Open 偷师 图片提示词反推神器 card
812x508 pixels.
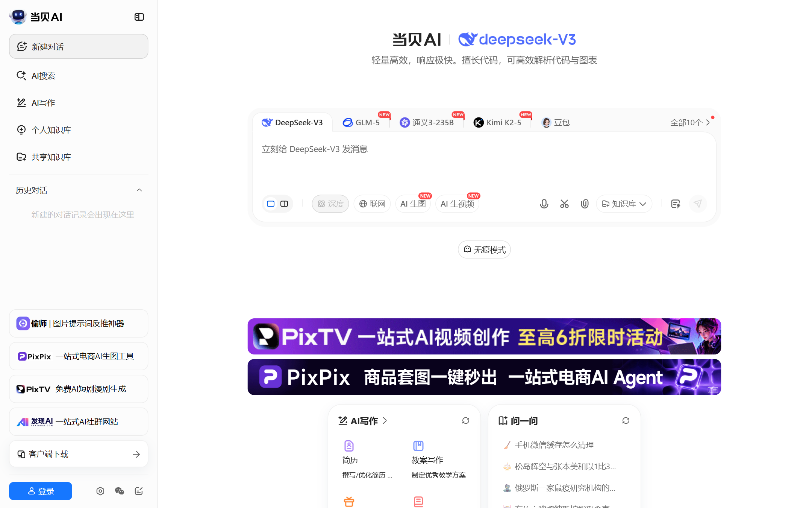(79, 323)
